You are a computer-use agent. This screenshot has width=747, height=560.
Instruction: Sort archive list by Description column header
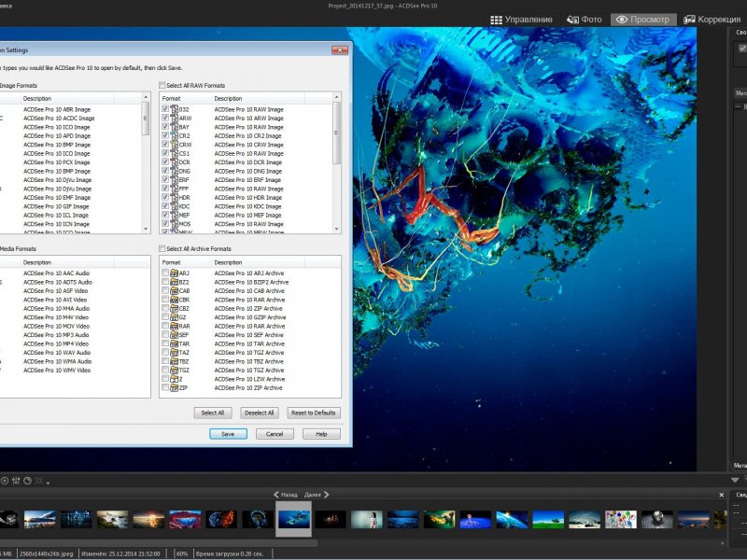(x=258, y=262)
